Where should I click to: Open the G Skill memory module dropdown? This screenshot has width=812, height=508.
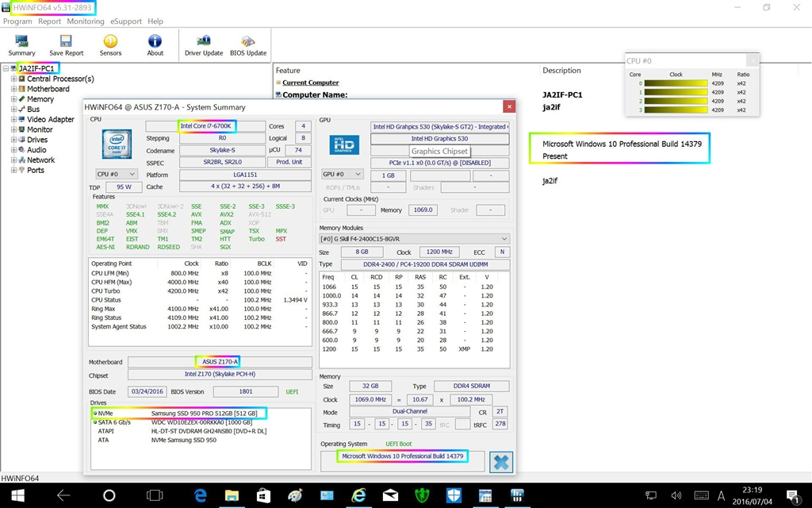[414, 238]
